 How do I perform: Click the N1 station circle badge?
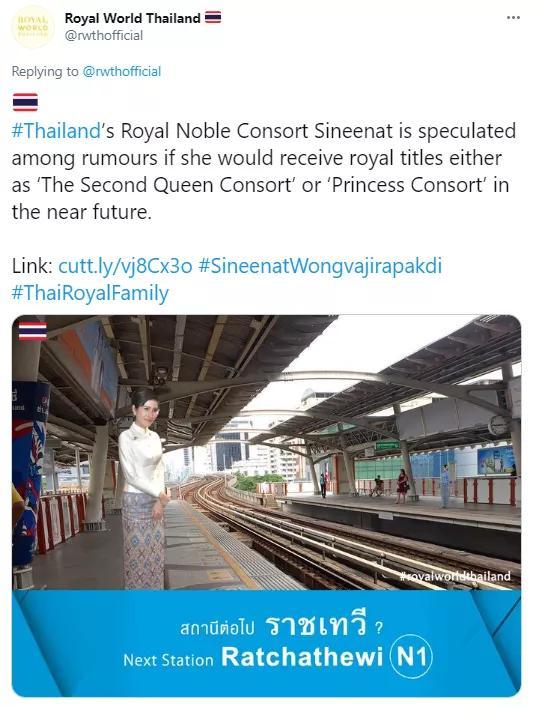pyautogui.click(x=411, y=656)
